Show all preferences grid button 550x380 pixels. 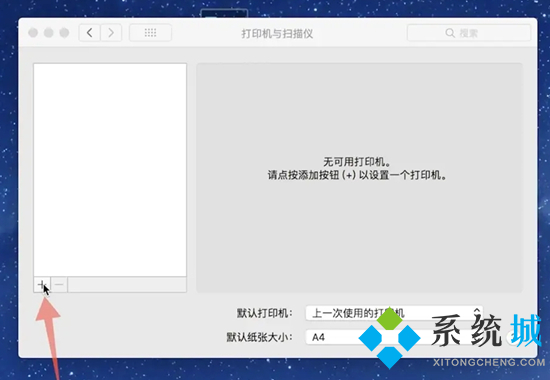150,33
